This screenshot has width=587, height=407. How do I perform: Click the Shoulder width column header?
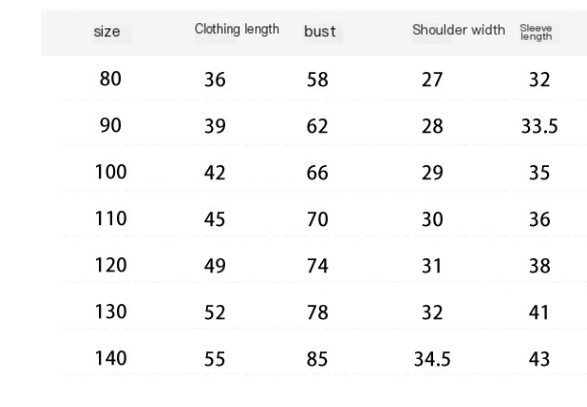pyautogui.click(x=459, y=30)
